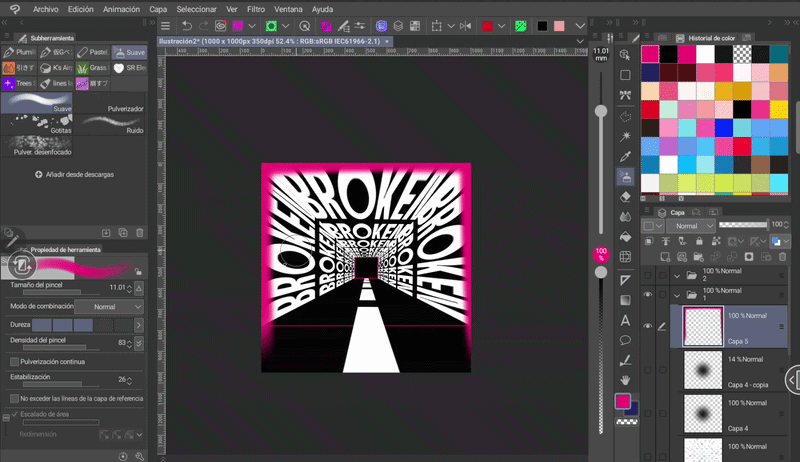Screen dimensions: 800x462
Task: Pick the Text tool (A icon)
Action: click(x=625, y=320)
